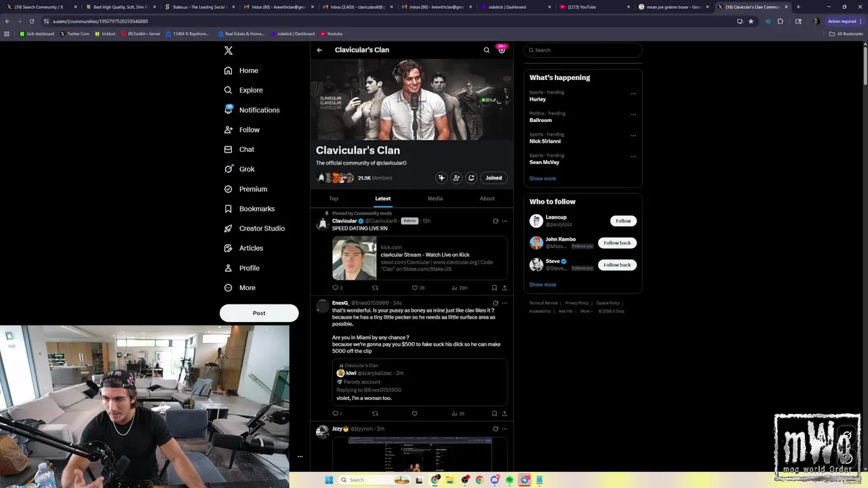This screenshot has width=868, height=488.
Task: Click the taskbar Search box
Action: [x=375, y=480]
